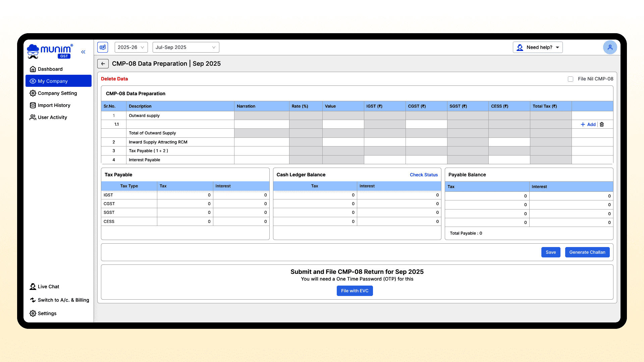Viewport: 644px width, 362px height.
Task: Click the Generate Challan button
Action: pyautogui.click(x=587, y=252)
